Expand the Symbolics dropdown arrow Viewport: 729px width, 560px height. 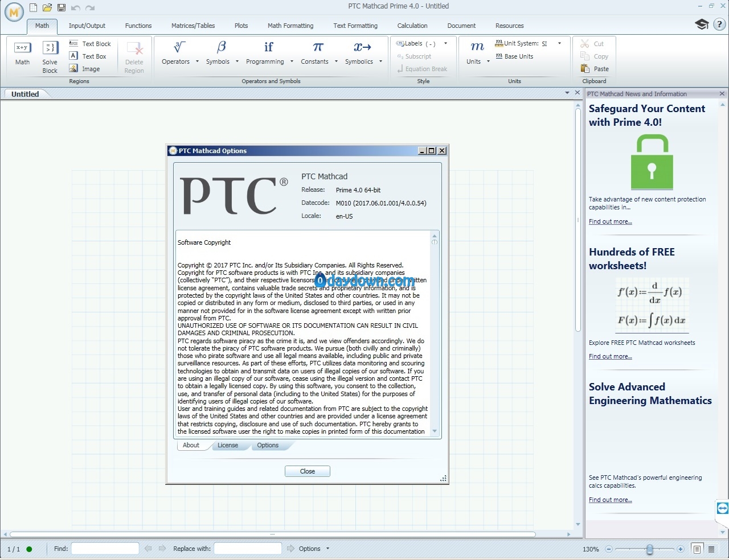(380, 61)
